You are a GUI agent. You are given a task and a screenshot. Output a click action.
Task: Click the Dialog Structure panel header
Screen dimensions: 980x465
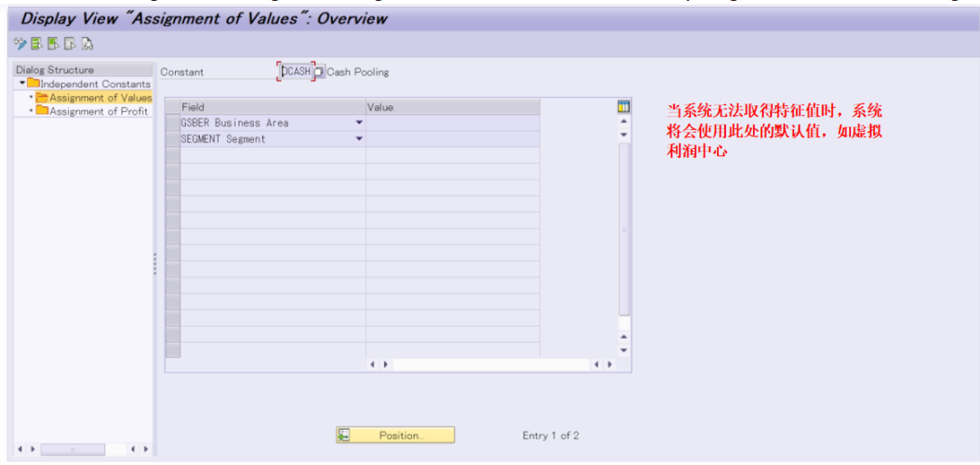coord(83,69)
